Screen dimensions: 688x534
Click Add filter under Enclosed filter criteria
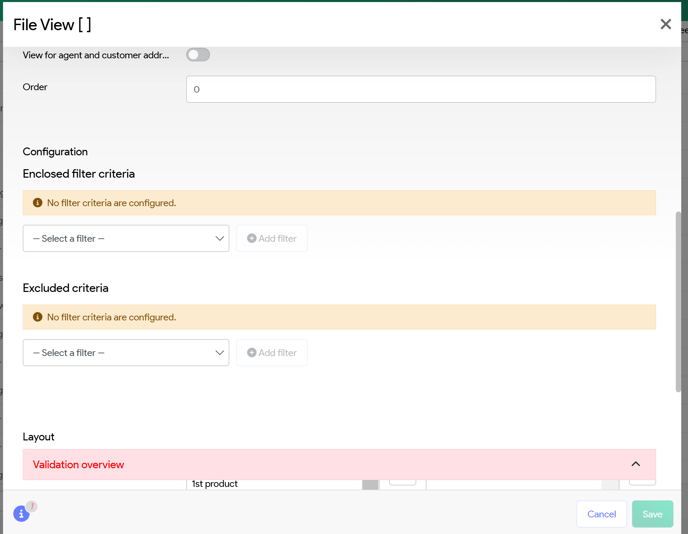[272, 239]
